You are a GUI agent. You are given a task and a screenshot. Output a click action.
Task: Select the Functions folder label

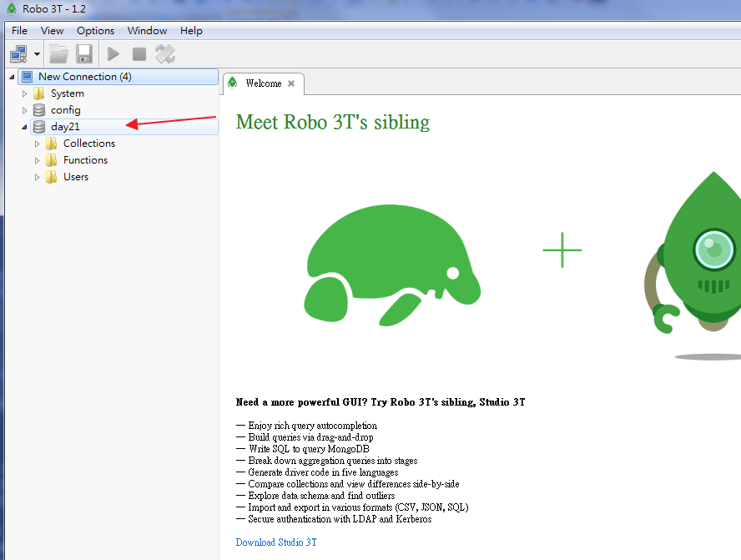[86, 160]
